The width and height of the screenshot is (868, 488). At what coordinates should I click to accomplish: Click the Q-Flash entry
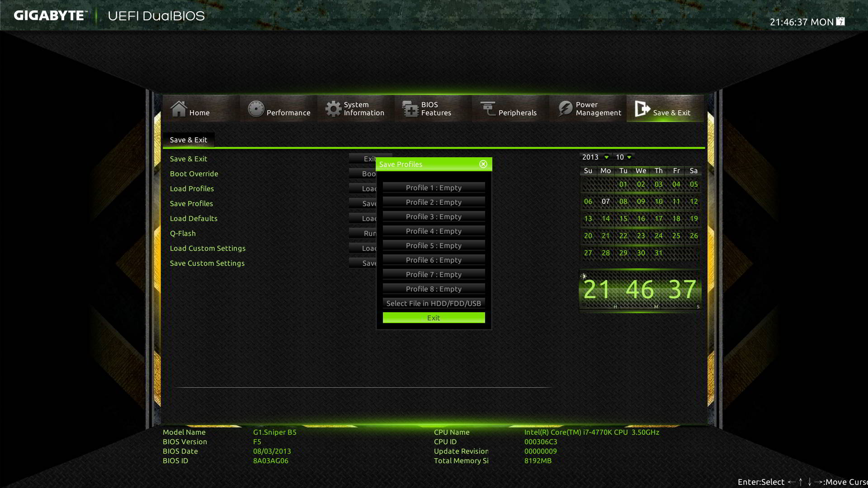pyautogui.click(x=183, y=233)
